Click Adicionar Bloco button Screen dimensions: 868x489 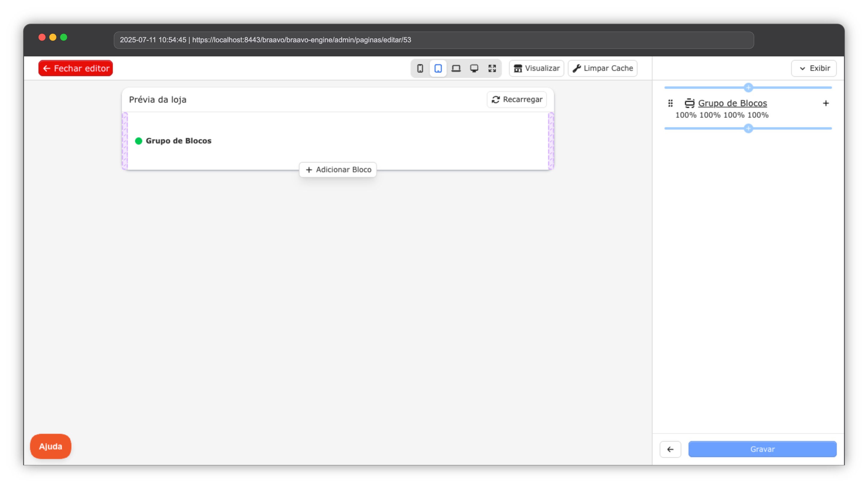pos(338,170)
